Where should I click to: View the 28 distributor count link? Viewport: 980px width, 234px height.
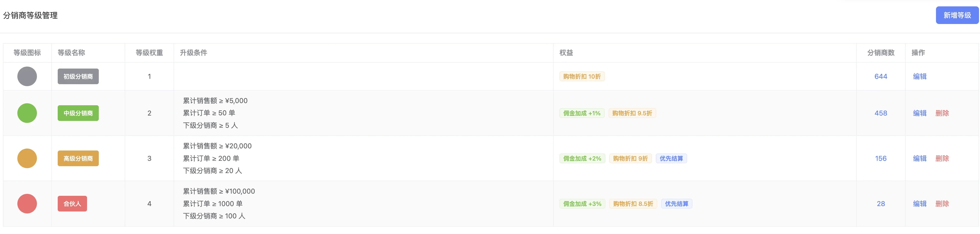881,203
